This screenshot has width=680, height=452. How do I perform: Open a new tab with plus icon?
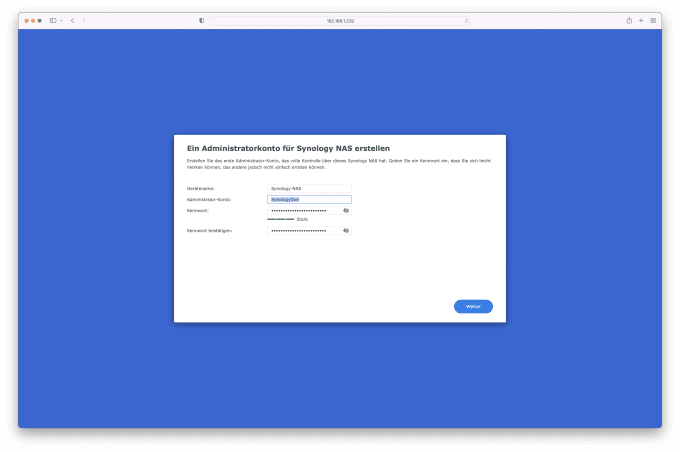pos(641,20)
